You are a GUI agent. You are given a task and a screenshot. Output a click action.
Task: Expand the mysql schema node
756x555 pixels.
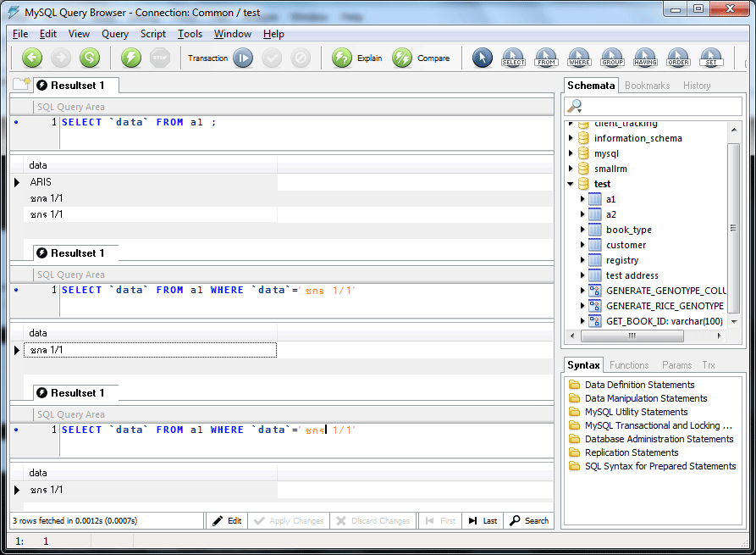[571, 153]
